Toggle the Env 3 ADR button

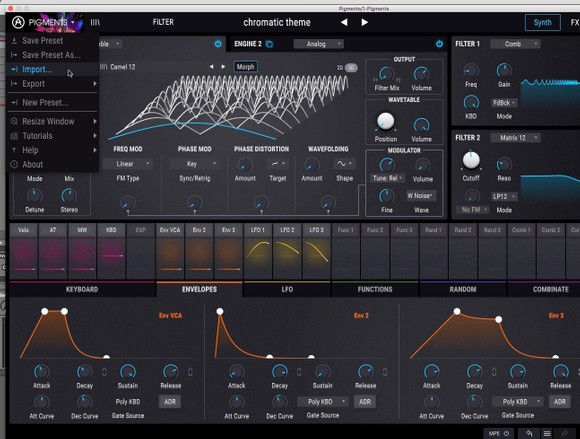click(560, 402)
